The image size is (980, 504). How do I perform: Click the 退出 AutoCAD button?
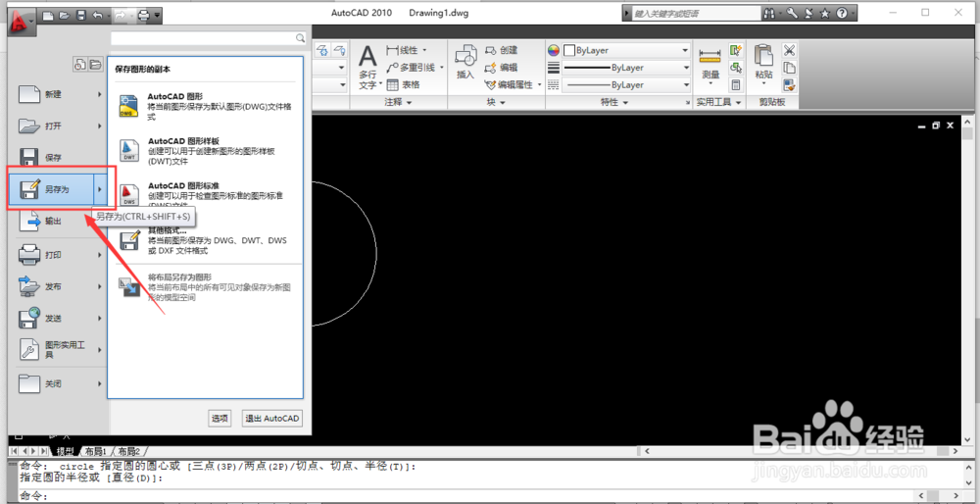pyautogui.click(x=272, y=419)
